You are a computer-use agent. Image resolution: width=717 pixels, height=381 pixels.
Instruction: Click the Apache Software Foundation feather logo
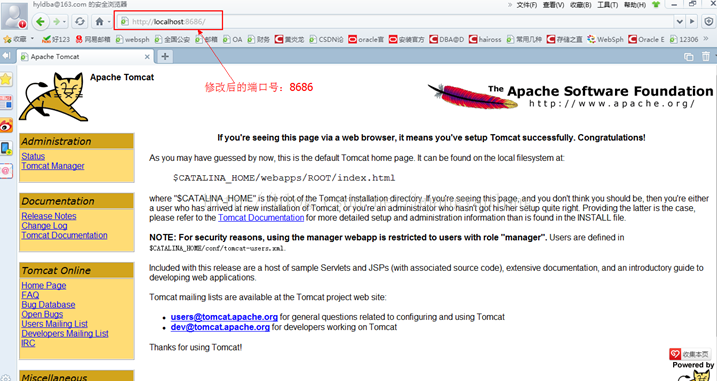[x=570, y=96]
